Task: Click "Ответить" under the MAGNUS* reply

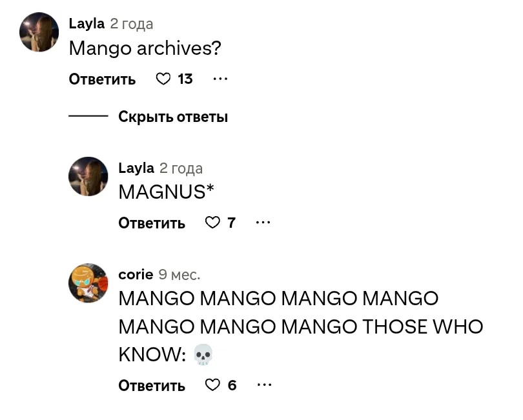Action: 152,223
